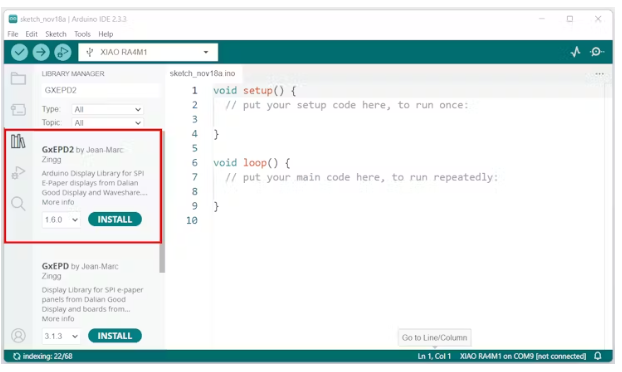Install the GxEPD2 library
This screenshot has height=372, width=622.
115,219
